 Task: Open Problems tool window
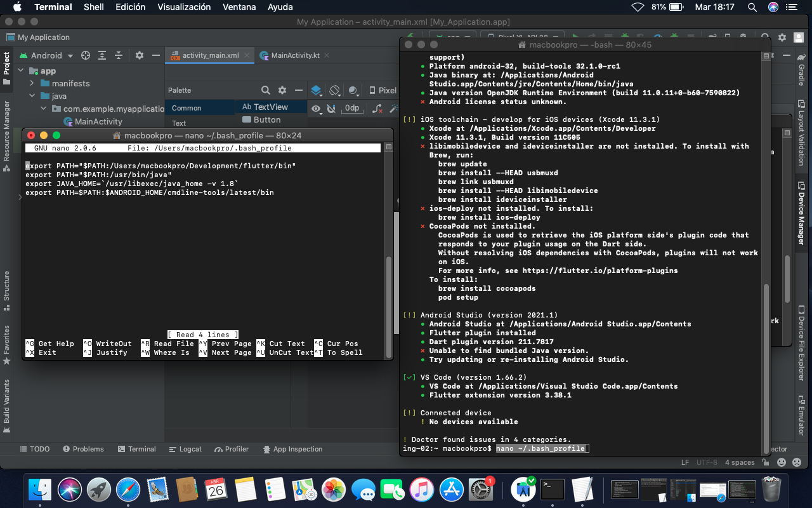(82, 449)
